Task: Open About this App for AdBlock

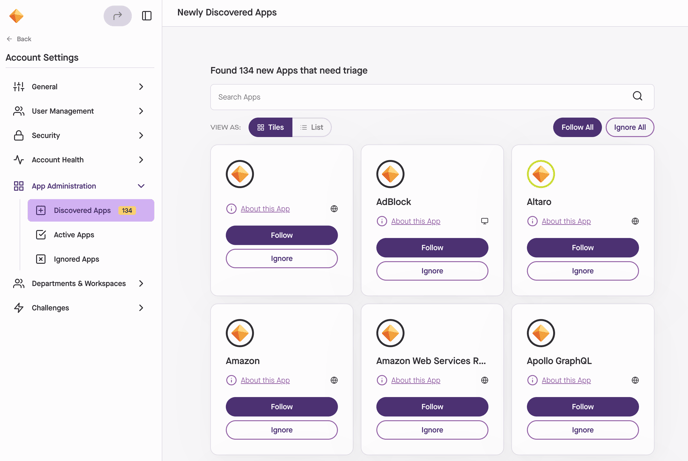Action: point(416,221)
